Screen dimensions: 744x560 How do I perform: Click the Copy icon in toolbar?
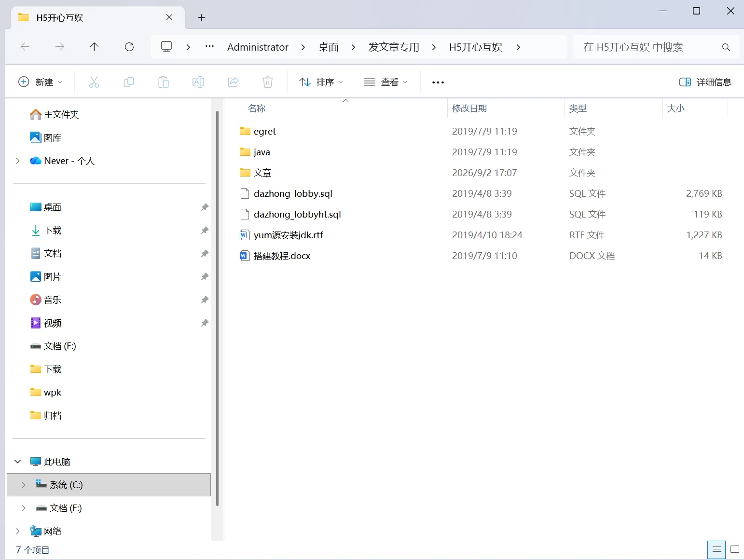129,82
